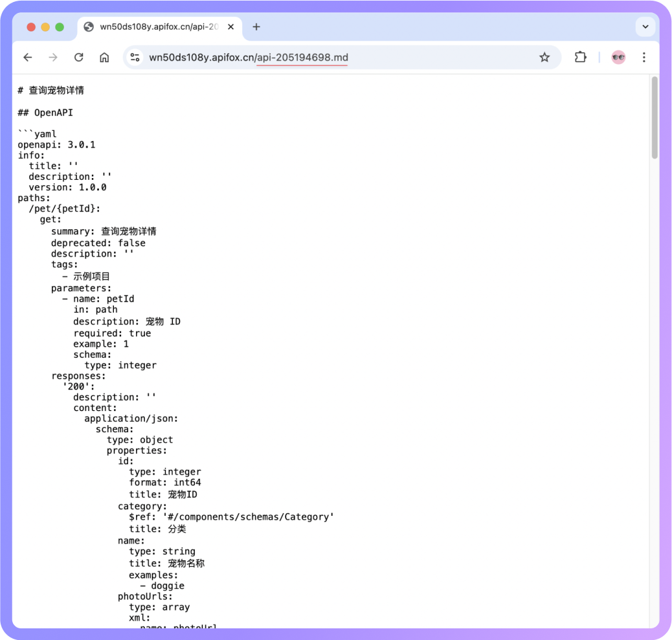Screen dimensions: 672x640
Task: Close the wn50ds108y.apifox.cn tab
Action: tap(230, 27)
